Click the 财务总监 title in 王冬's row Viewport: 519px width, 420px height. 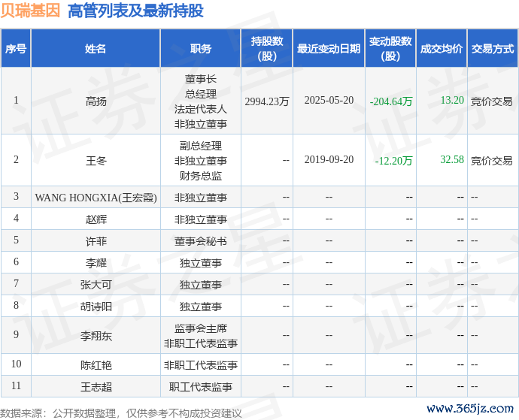201,176
